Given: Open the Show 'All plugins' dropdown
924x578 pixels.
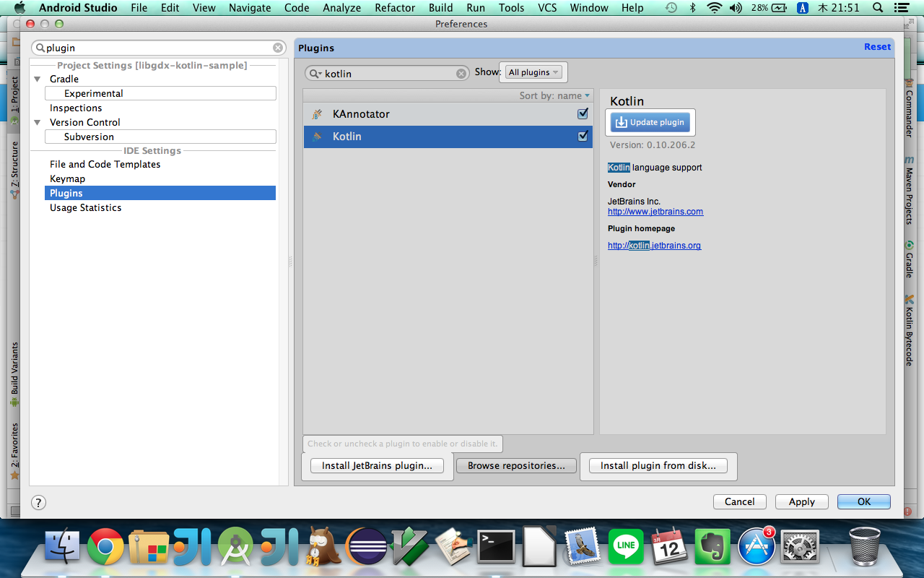Looking at the screenshot, I should coord(533,72).
